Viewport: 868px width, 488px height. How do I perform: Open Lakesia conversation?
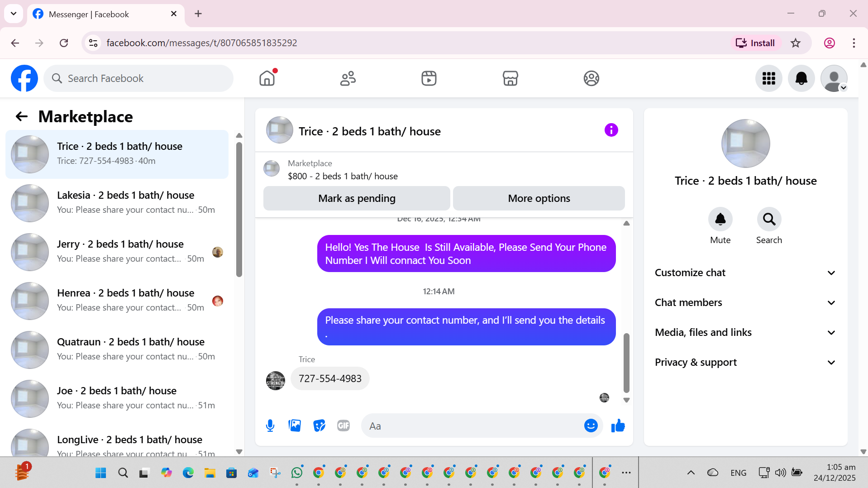[117, 203]
